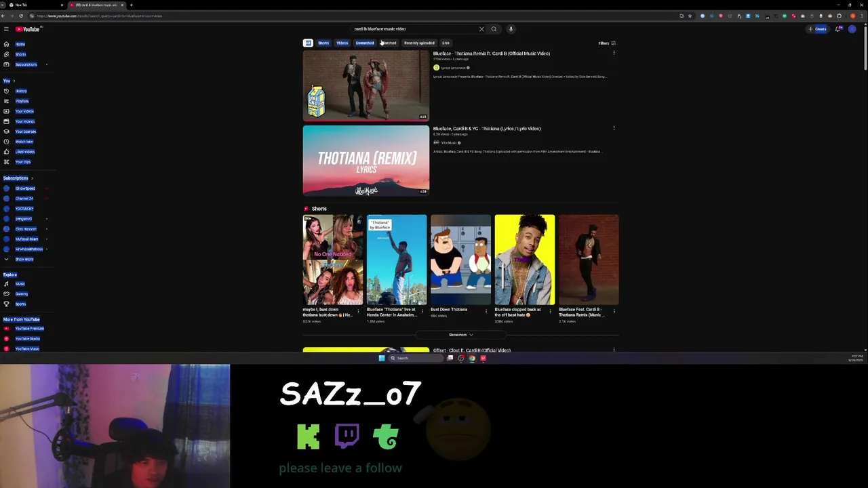Switch to the New Tab browser tab
The image size is (868, 488).
34,5
